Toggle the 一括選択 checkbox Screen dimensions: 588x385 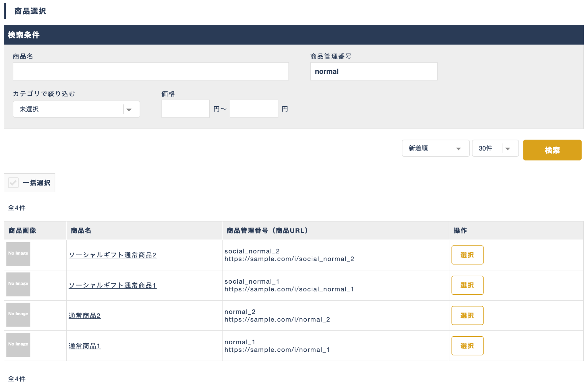13,183
